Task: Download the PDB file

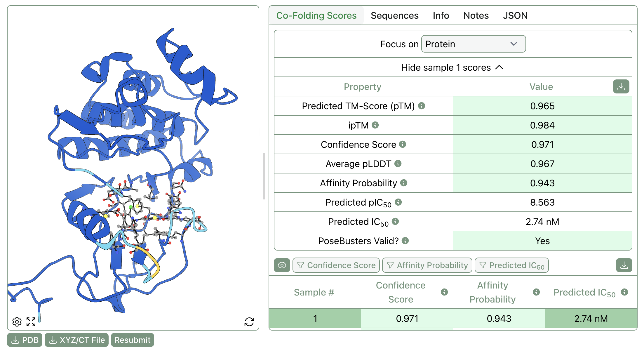Action: click(x=25, y=340)
